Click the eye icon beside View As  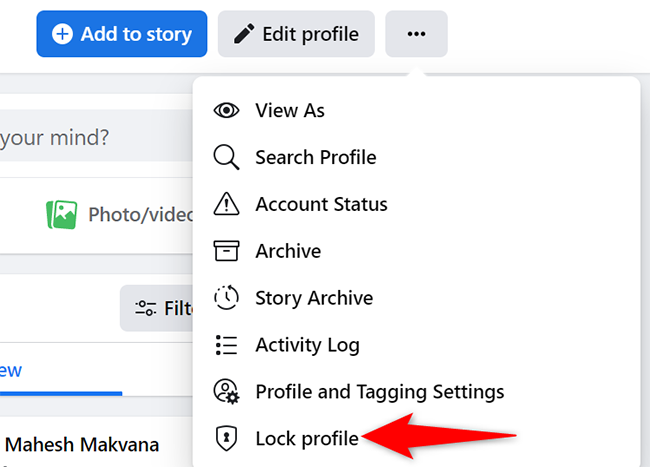coord(227,110)
